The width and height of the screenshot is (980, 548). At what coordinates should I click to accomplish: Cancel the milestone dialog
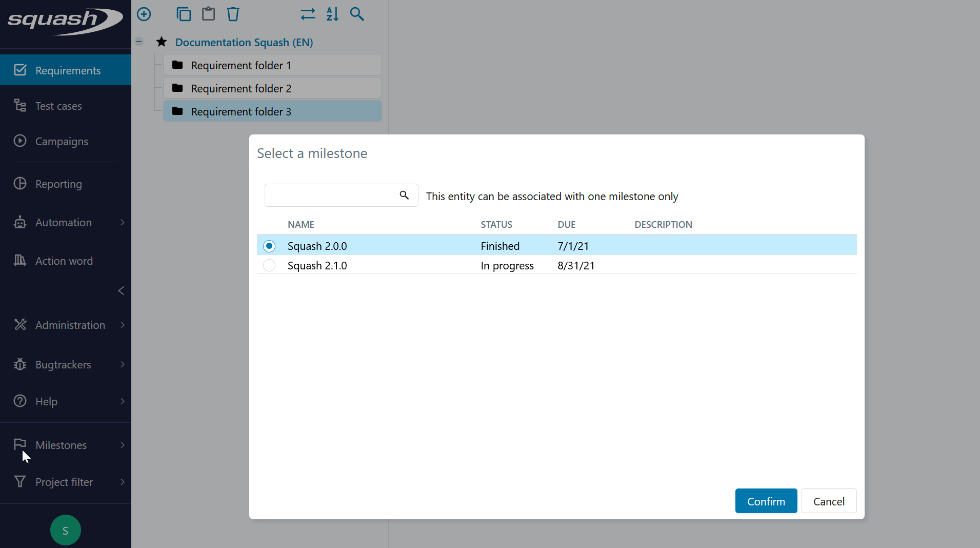(x=829, y=501)
